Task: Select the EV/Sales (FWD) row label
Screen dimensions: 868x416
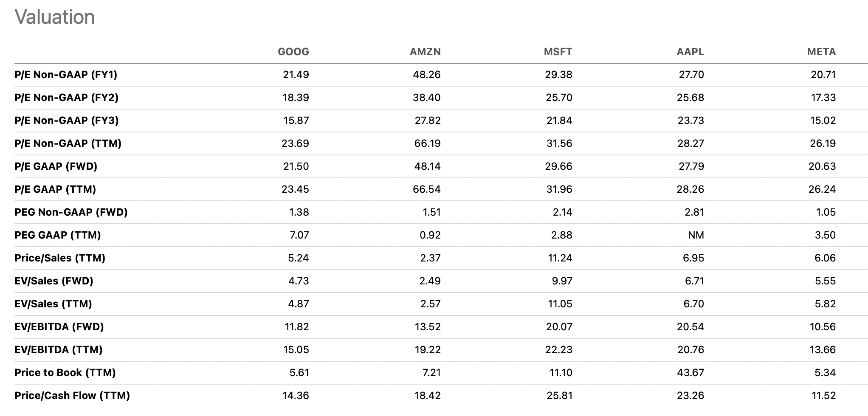Action: tap(54, 281)
